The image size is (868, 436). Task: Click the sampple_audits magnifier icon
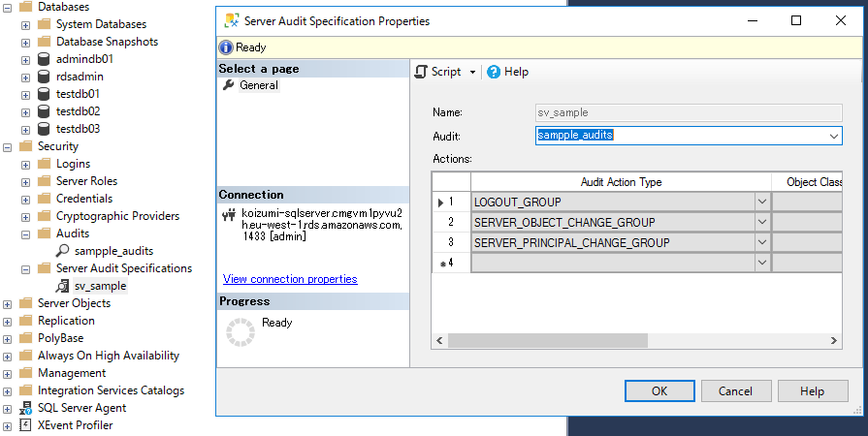62,251
